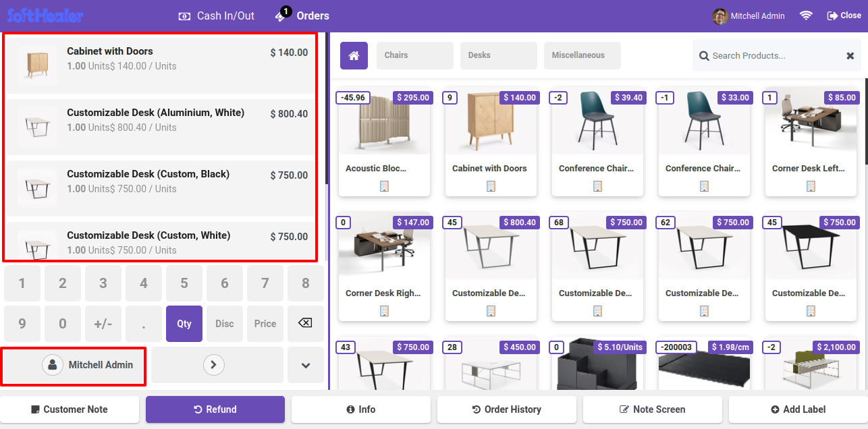Click the Wi-Fi connection status icon
This screenshot has height=429, width=868.
click(x=806, y=16)
